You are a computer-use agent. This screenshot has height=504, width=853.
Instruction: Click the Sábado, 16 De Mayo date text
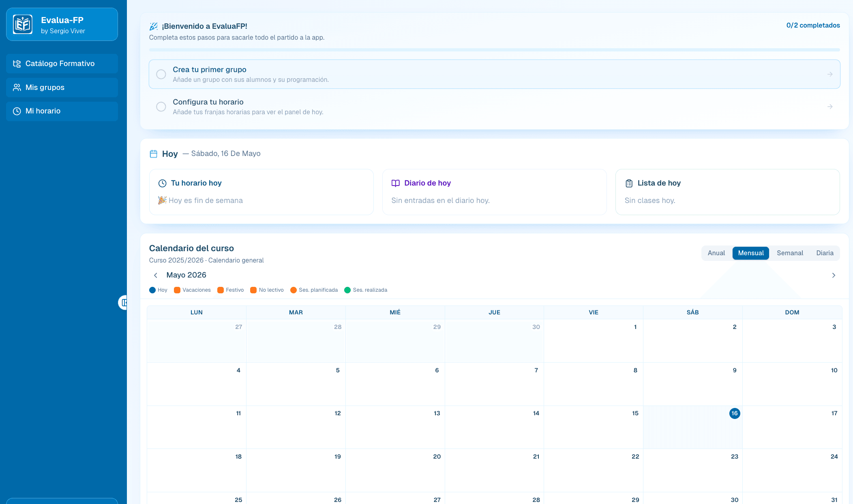click(x=225, y=154)
